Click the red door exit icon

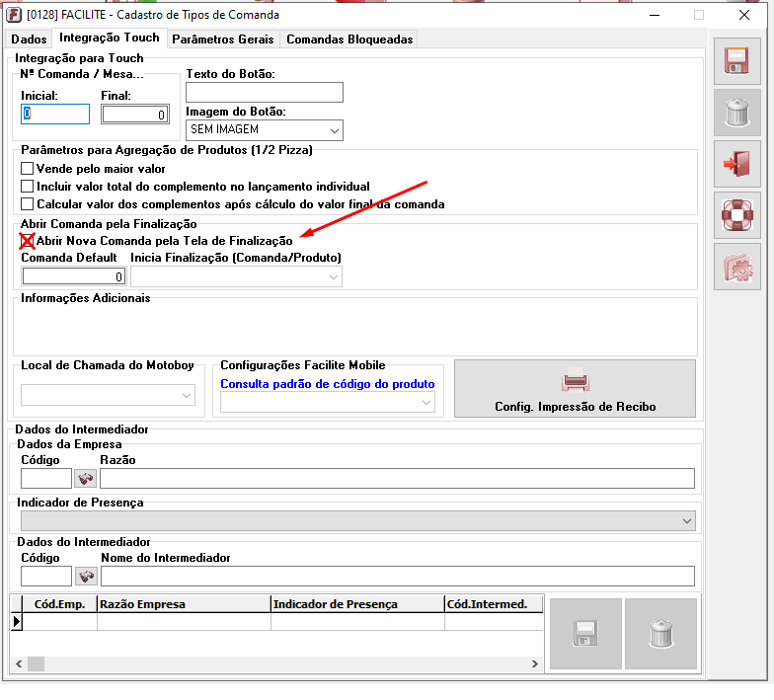736,164
